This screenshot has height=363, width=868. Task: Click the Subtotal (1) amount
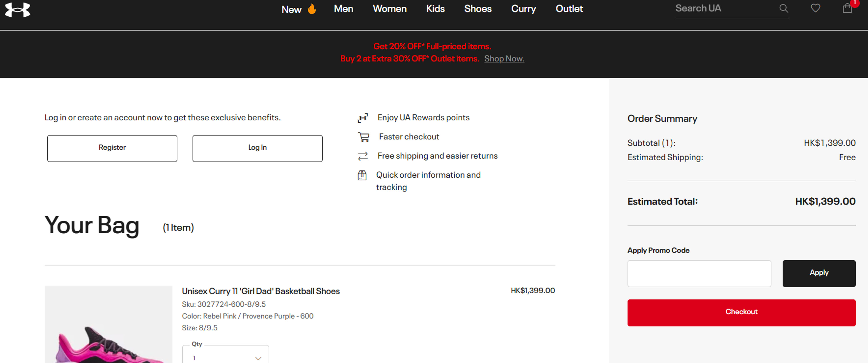tap(830, 143)
